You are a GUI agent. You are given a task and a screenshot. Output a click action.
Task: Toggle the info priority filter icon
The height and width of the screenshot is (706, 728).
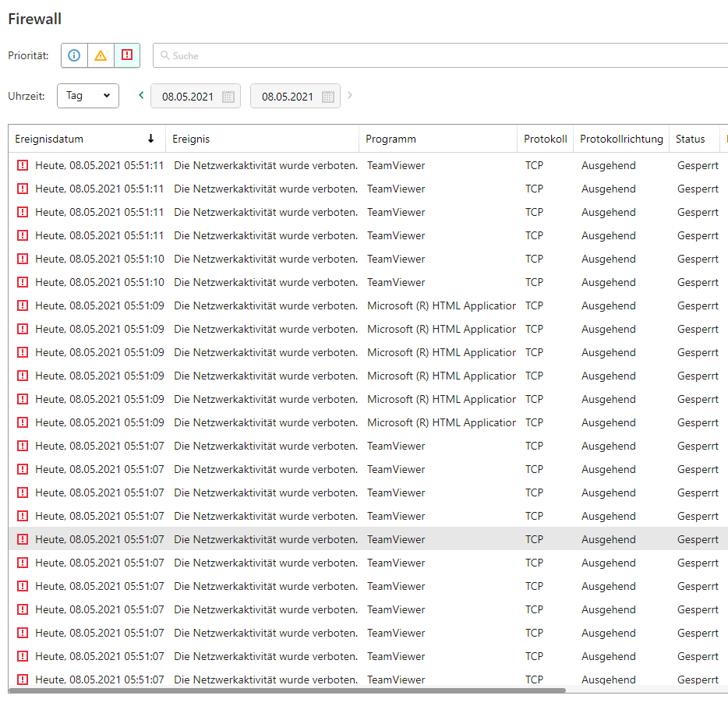pos(75,55)
